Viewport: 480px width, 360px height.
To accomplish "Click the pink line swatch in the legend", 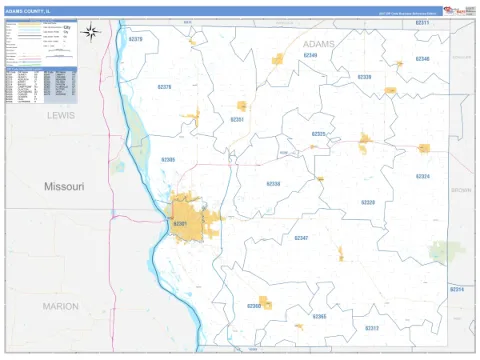I will pos(29,59).
